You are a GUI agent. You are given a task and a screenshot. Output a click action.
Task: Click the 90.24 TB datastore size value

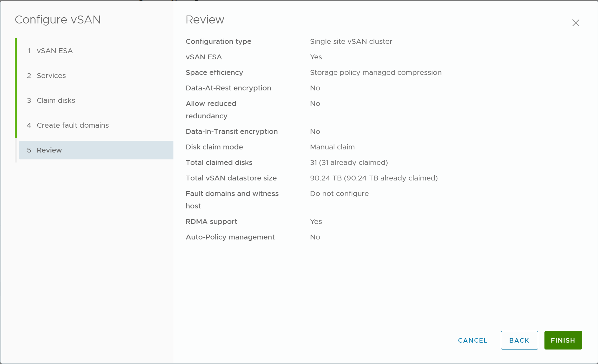[x=373, y=178]
